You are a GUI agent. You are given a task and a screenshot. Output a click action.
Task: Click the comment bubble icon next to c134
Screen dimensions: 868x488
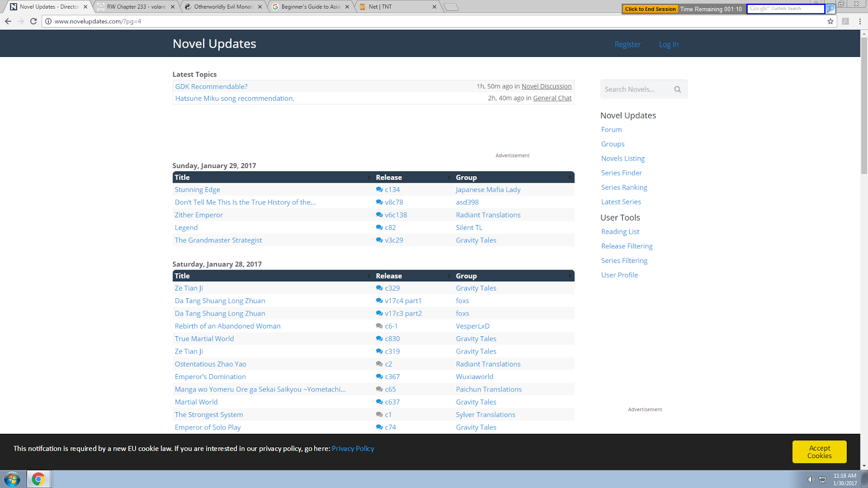point(379,189)
